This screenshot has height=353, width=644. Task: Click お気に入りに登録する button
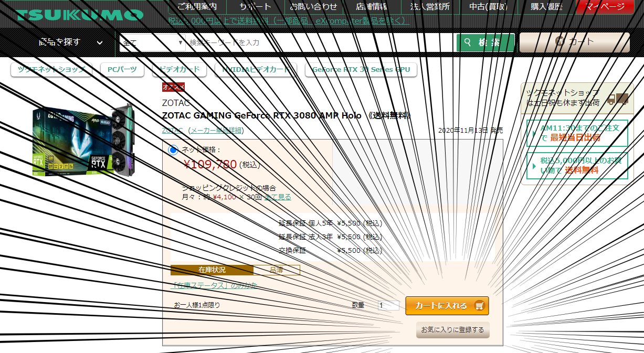coord(453,330)
